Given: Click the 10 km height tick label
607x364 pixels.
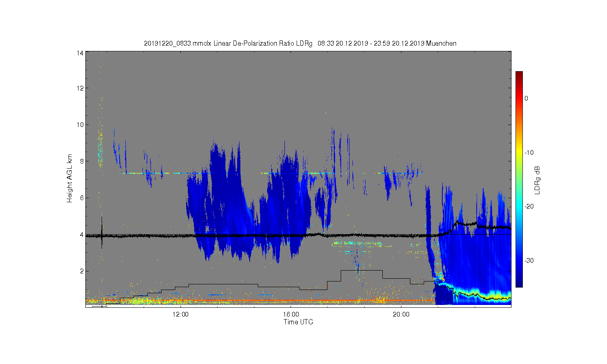Looking at the screenshot, I should point(80,125).
